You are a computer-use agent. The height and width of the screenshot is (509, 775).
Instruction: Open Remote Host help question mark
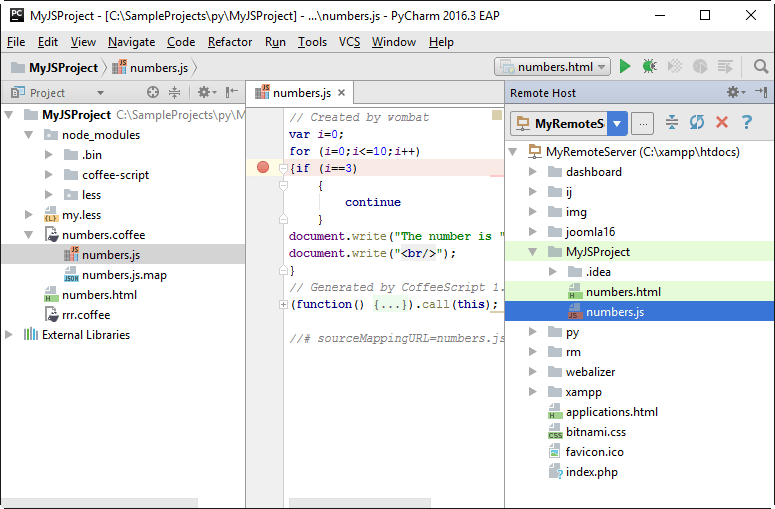coord(746,123)
